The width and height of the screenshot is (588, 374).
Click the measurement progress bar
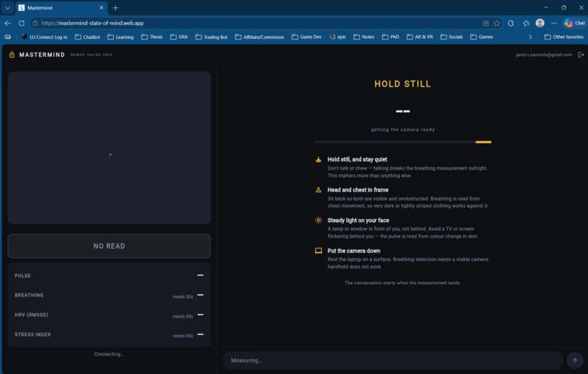pos(403,142)
